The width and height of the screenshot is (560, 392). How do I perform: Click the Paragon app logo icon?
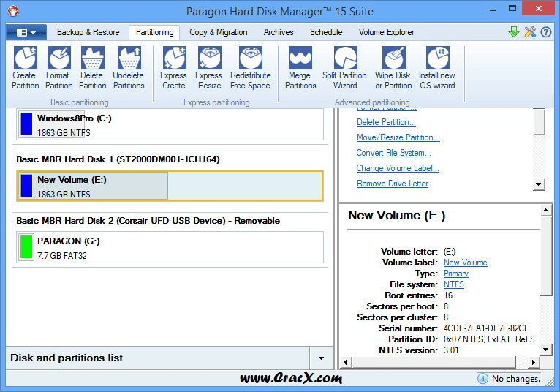point(13,11)
